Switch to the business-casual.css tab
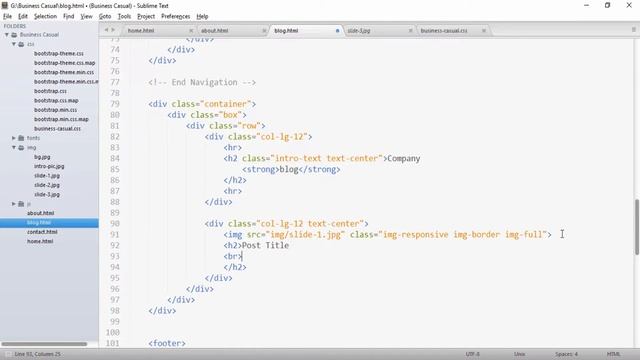 click(444, 31)
